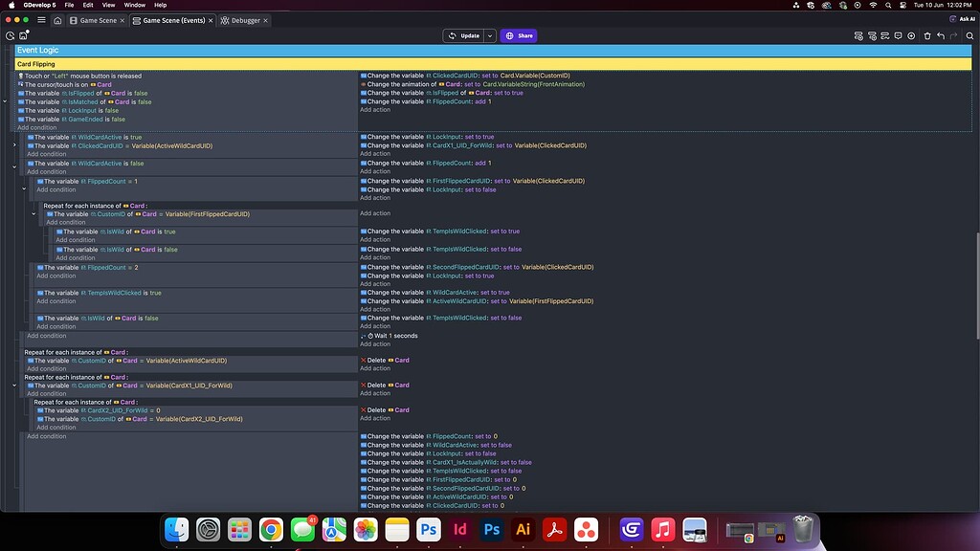Open the Window menu
This screenshot has height=551, width=980.
click(134, 5)
